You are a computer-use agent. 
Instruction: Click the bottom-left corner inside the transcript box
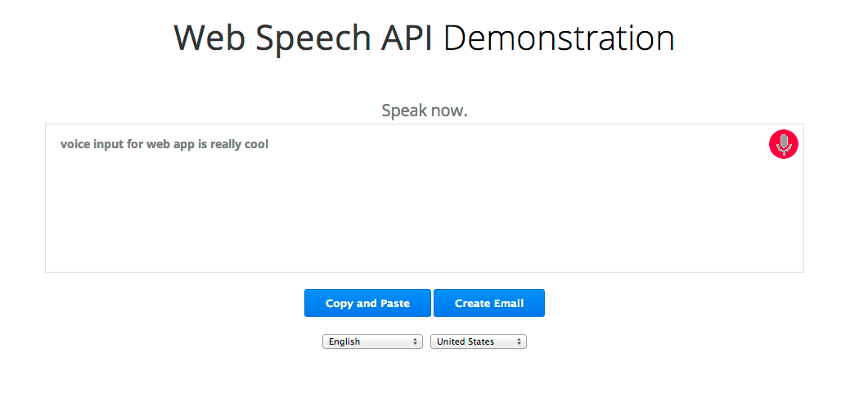click(54, 264)
